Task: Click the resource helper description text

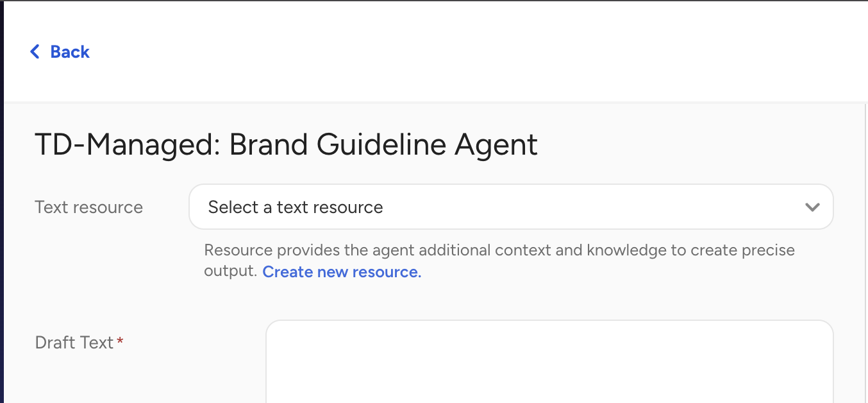Action: (x=499, y=250)
